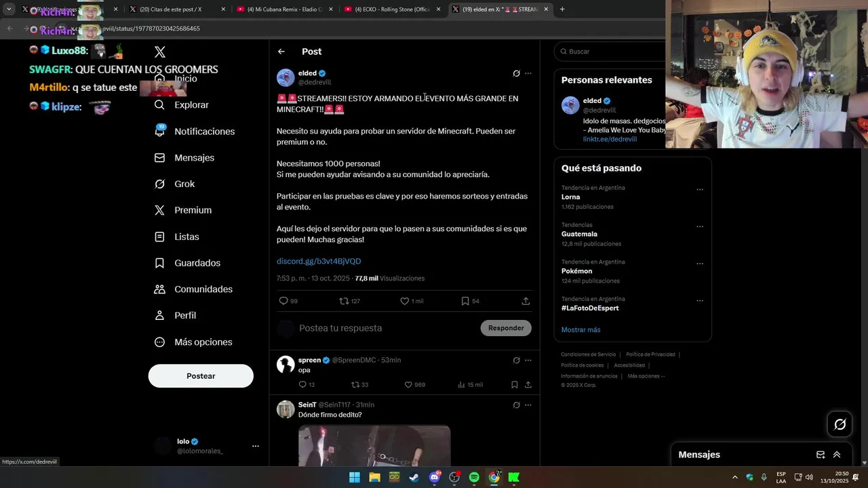868x488 pixels.
Task: Go to Perfil page
Action: [176, 316]
